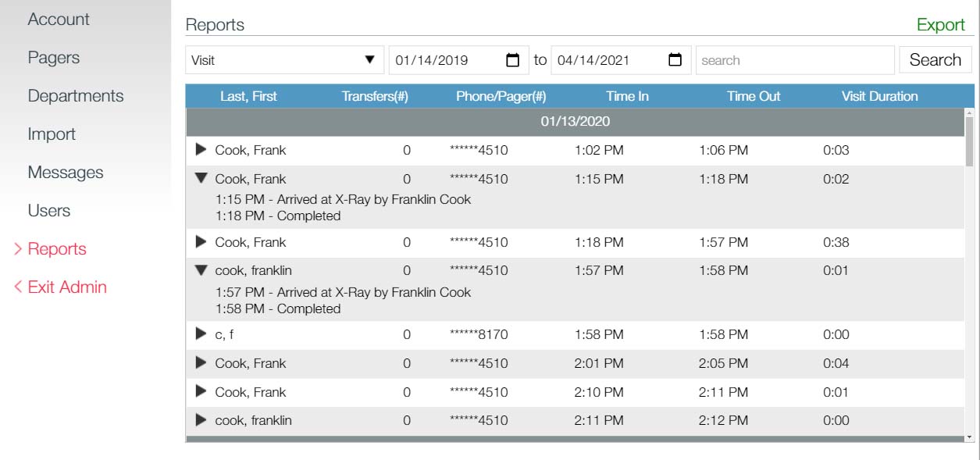Expand the 1:18 PM Cook, Frank visit
This screenshot has width=980, height=460.
pyautogui.click(x=201, y=242)
